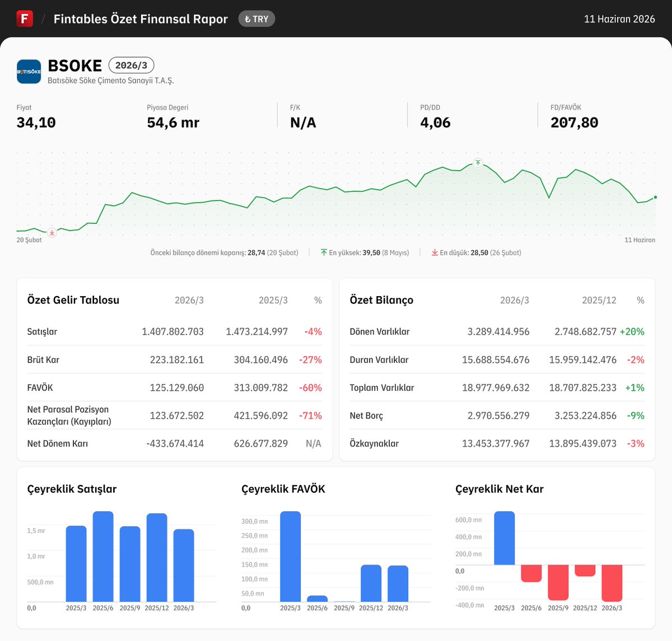Click the En yüksek value 39,50
The width and height of the screenshot is (672, 641).
371,252
